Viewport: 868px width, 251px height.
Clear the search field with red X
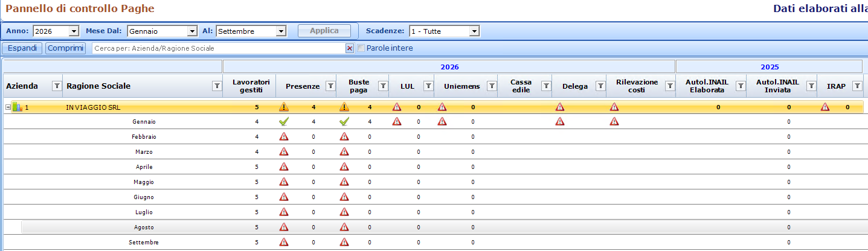click(x=349, y=48)
